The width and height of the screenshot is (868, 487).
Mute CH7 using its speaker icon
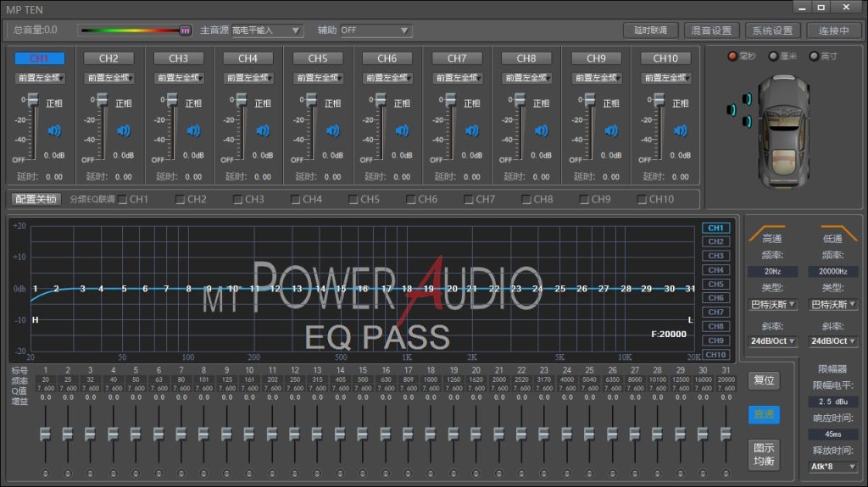click(x=471, y=130)
